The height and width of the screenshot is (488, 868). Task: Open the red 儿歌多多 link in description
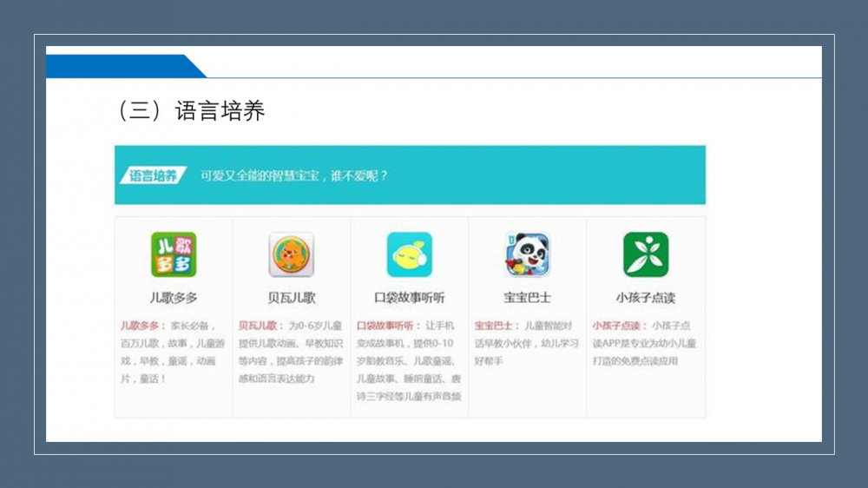[x=140, y=326]
